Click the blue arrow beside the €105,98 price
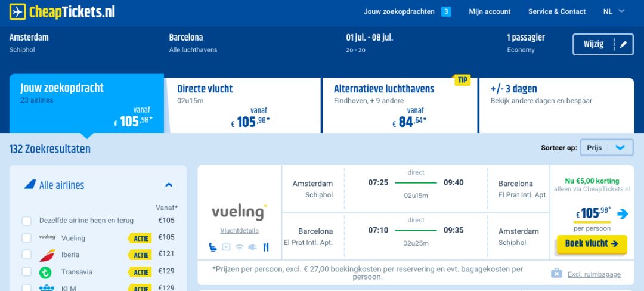644x291 pixels. 623,213
